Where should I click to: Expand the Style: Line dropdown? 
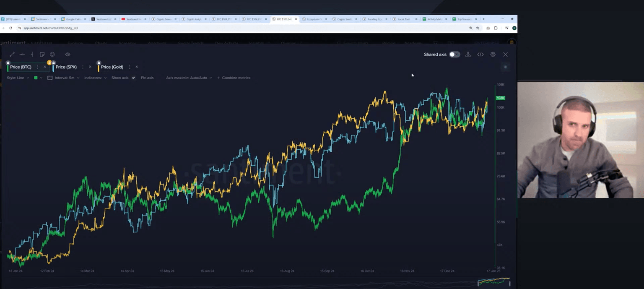click(18, 78)
